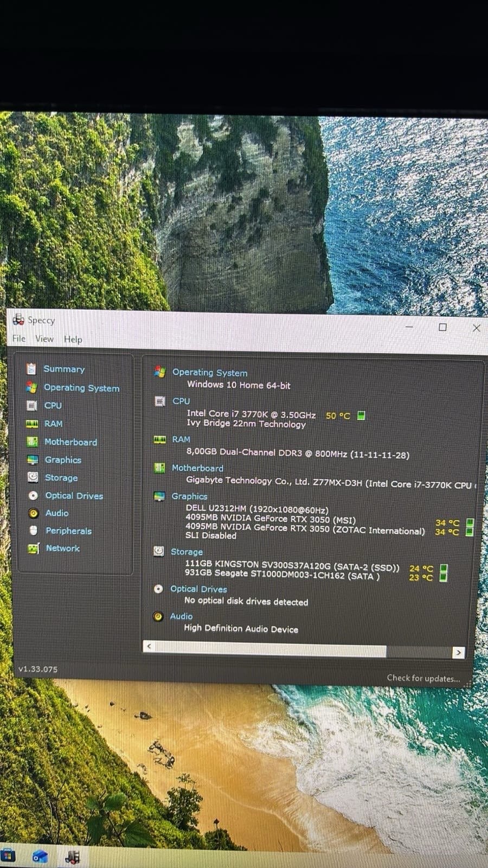The width and height of the screenshot is (488, 868).
Task: Open Storage in the sidebar
Action: (61, 478)
